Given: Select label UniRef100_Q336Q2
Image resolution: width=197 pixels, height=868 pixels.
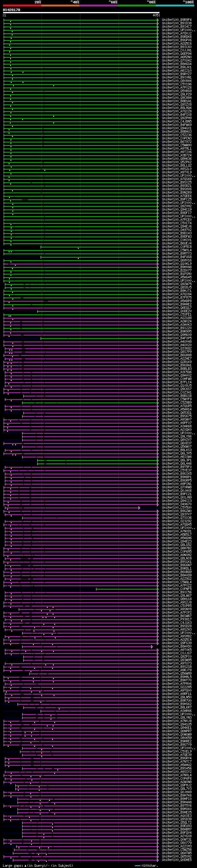Looking at the screenshot, I should (x=177, y=349).
